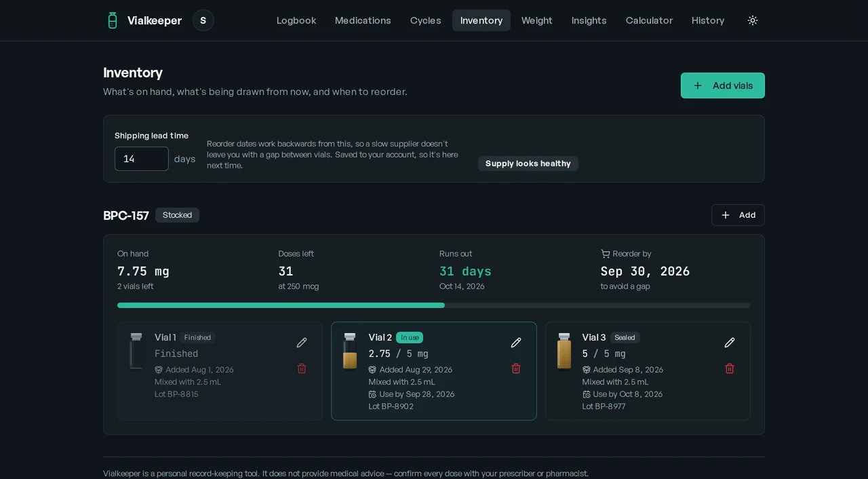The width and height of the screenshot is (868, 479).
Task: Click the Oct 14, 2026 run-out date
Action: (462, 286)
